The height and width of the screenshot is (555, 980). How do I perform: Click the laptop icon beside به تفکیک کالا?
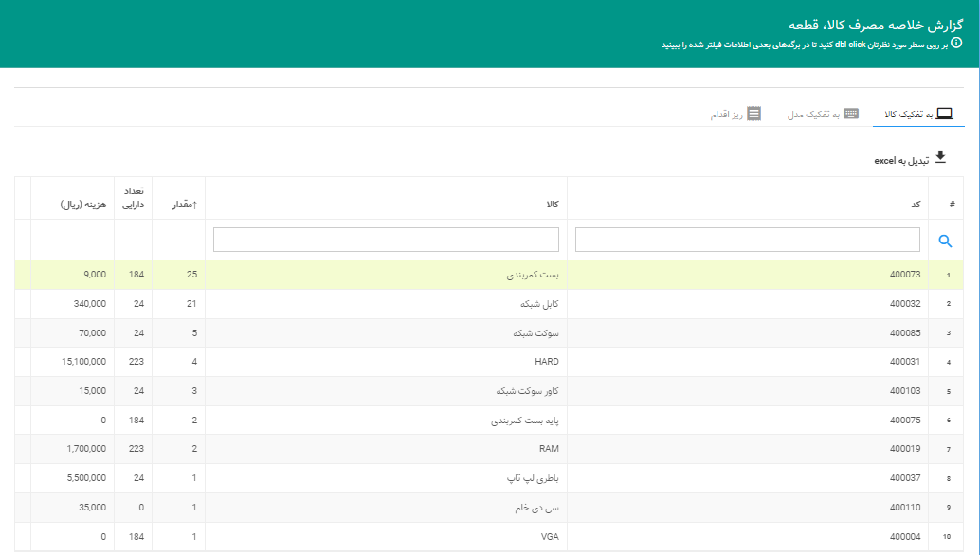[944, 114]
